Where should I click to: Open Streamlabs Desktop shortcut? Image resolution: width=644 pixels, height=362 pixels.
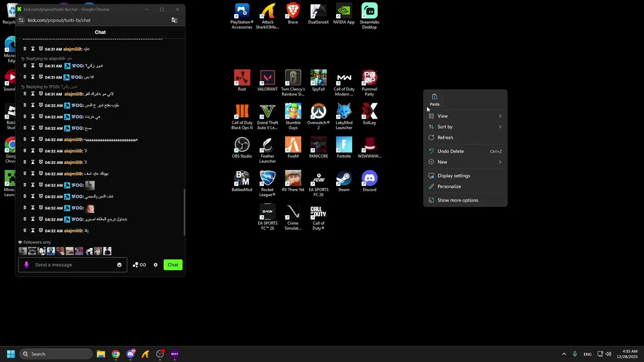tap(369, 16)
